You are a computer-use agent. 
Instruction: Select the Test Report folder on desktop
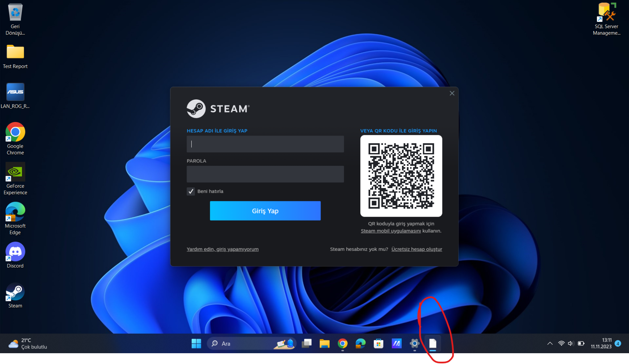click(15, 57)
